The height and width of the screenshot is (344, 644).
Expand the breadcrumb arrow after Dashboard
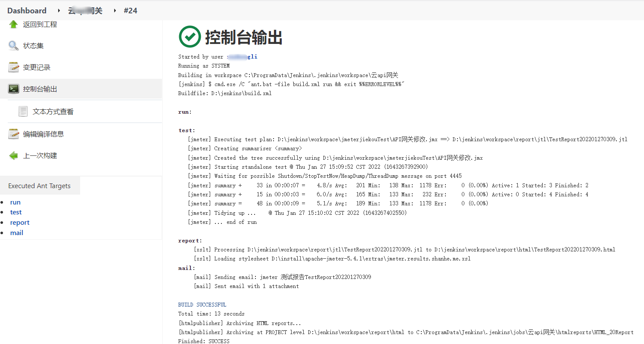tap(59, 10)
